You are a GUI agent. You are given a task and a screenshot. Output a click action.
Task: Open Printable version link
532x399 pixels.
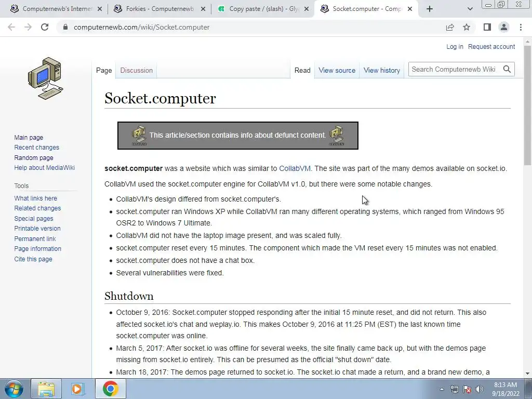[x=37, y=229]
